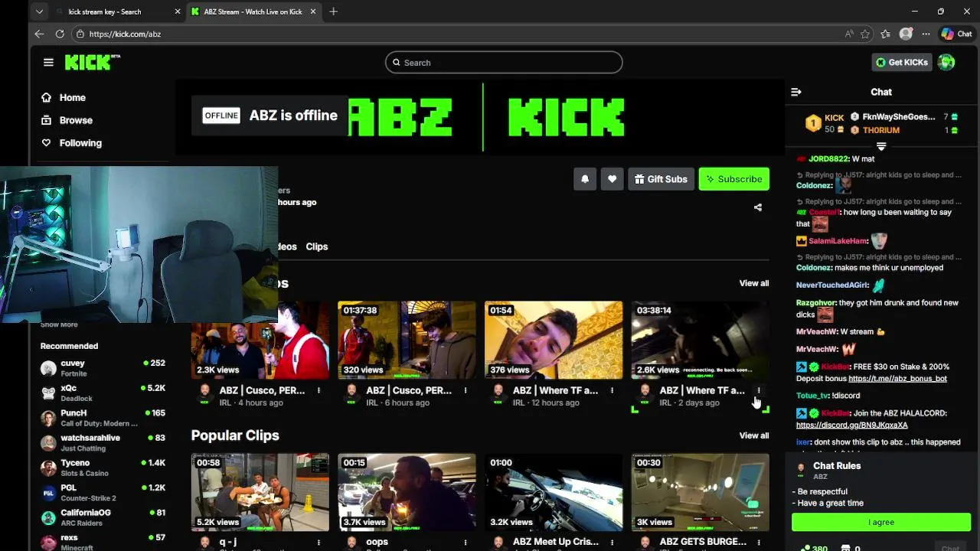Open options for 12 hours ago video
Screen dimensions: 980x551
(x=612, y=390)
